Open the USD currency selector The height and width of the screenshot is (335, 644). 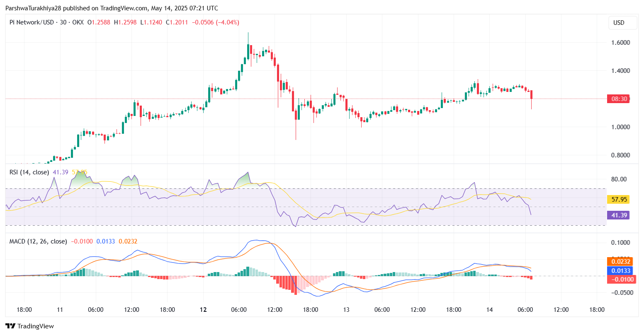619,23
